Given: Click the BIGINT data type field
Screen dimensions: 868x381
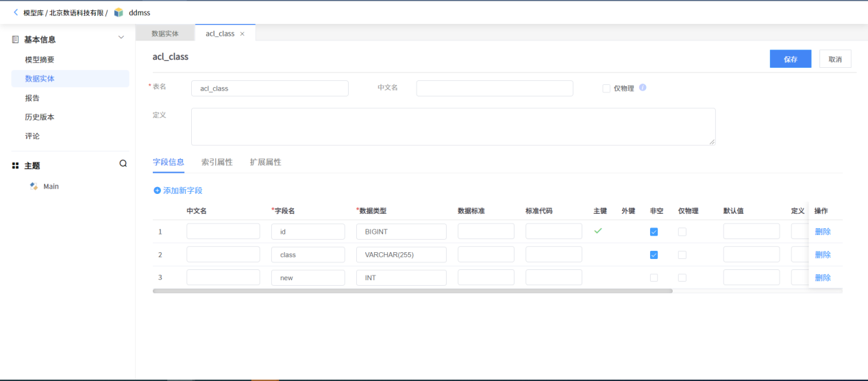Looking at the screenshot, I should [x=401, y=232].
